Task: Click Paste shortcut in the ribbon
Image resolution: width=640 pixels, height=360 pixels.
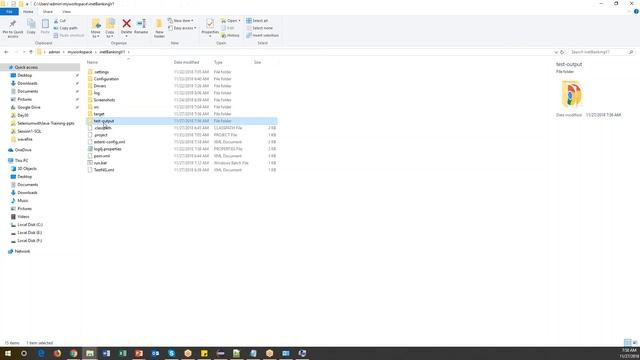Action: coord(69,35)
